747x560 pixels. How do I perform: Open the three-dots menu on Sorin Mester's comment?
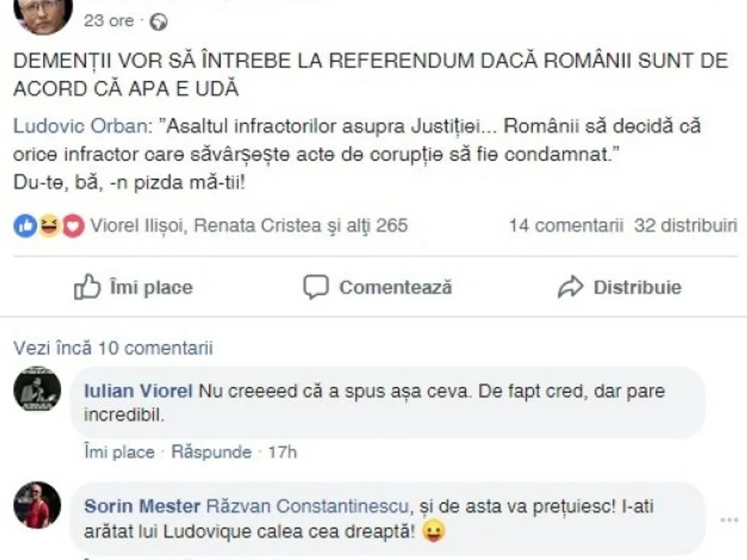[729, 520]
